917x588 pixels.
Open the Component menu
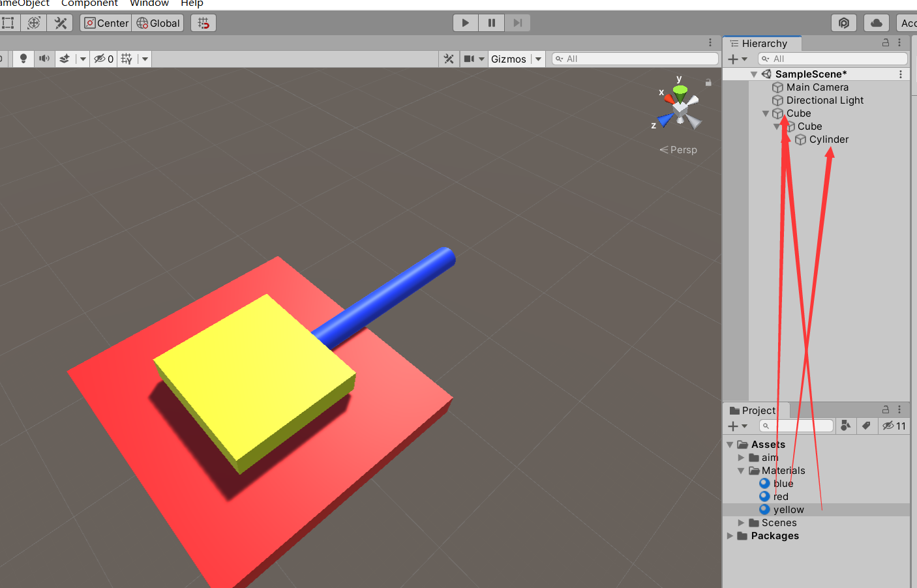coord(89,4)
